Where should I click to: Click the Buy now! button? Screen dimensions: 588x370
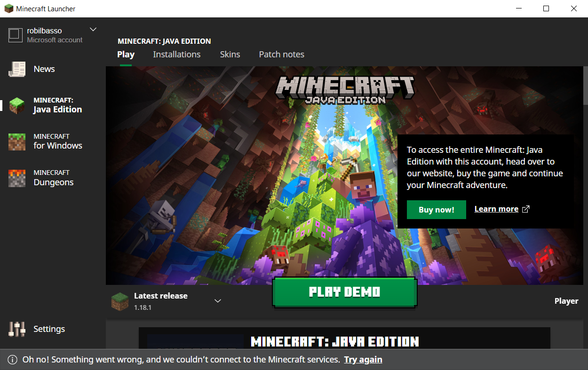point(437,210)
